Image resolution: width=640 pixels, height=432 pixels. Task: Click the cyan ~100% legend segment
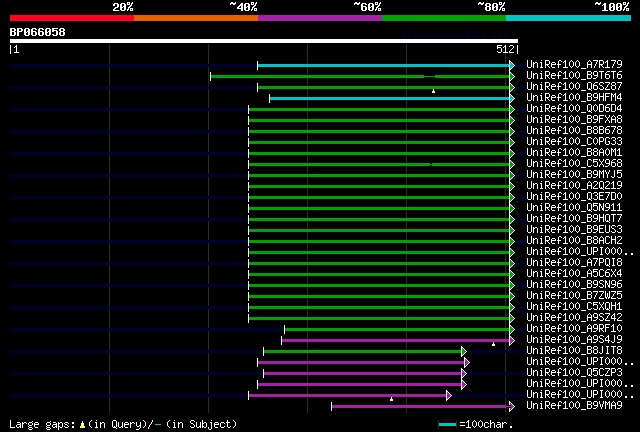[x=569, y=18]
